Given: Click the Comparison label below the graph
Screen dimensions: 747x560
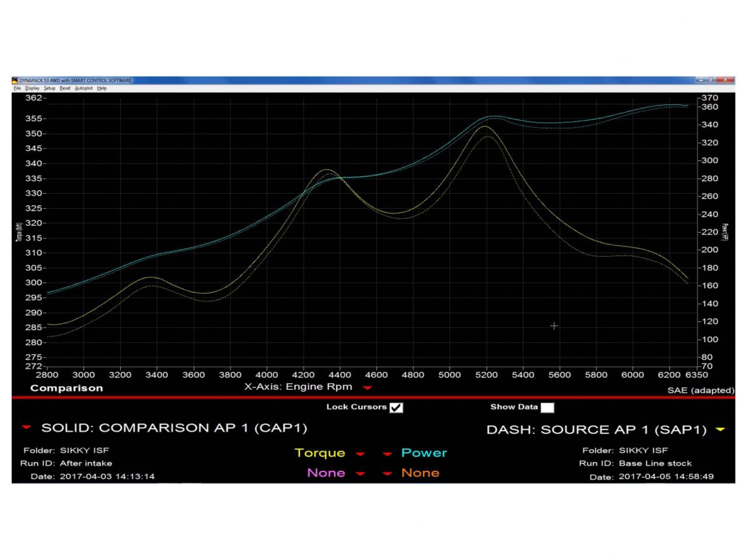Looking at the screenshot, I should point(67,388).
